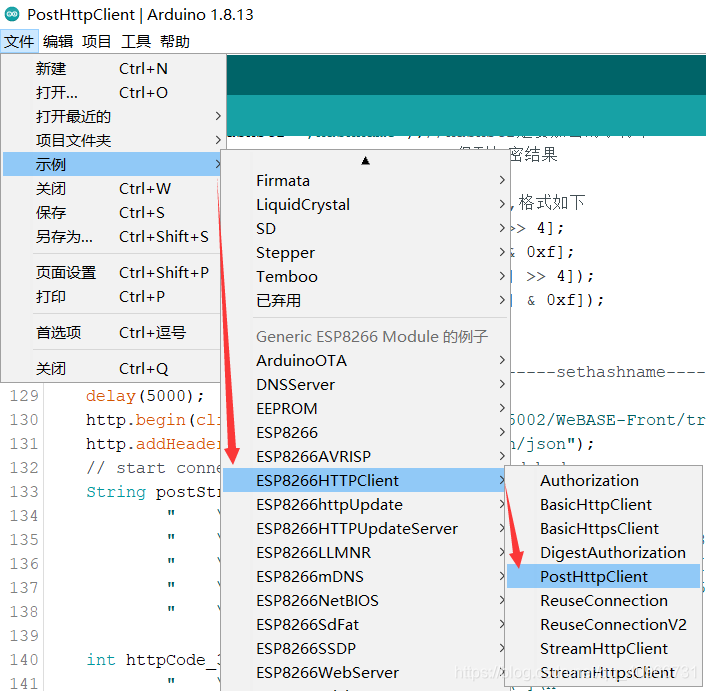Expand ESP8266HTTPUpdateServer examples

click(366, 528)
